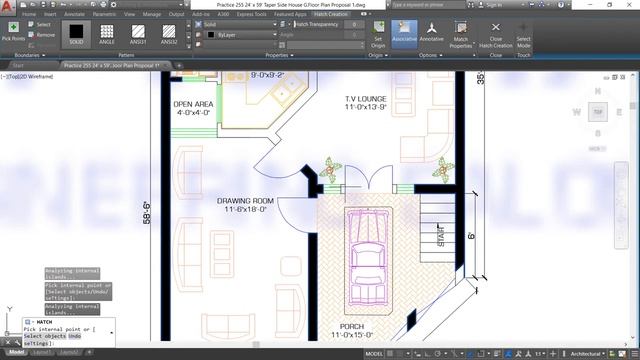
Task: Click the black ByLayer color swatch
Action: (211, 35)
